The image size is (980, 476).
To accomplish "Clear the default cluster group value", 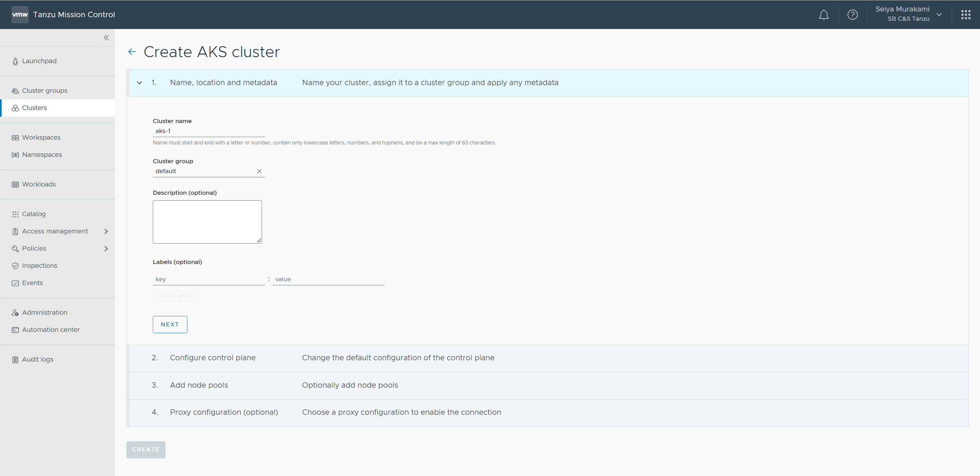I will click(259, 171).
